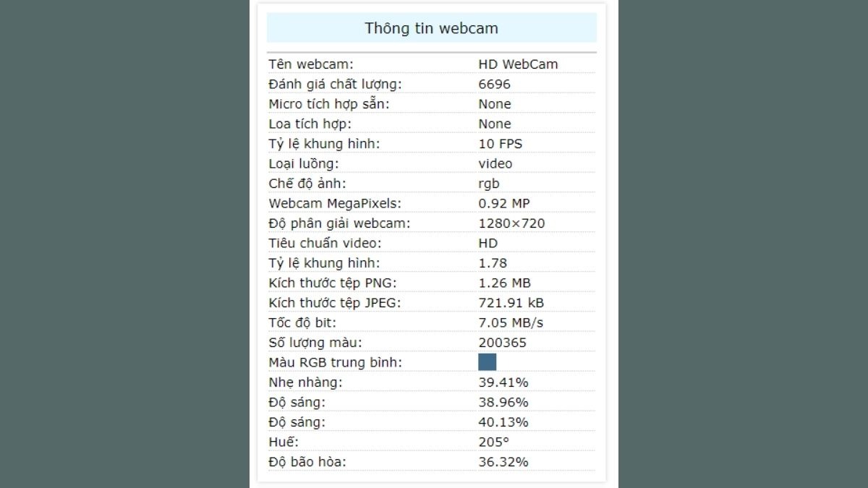Click the "Tên webcam:" label
The image size is (868, 488).
(x=311, y=64)
